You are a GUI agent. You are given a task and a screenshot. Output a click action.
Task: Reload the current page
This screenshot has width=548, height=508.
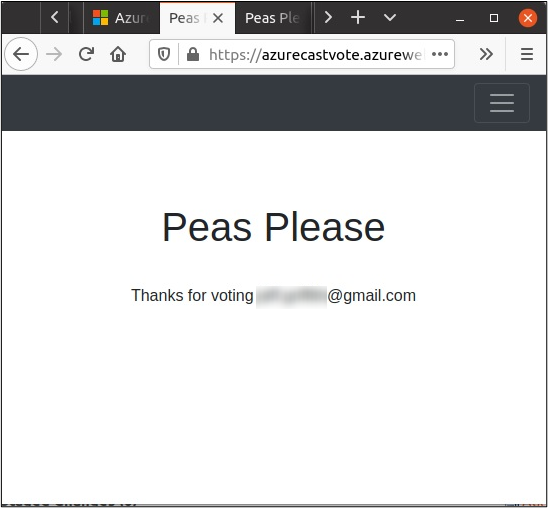pos(86,54)
